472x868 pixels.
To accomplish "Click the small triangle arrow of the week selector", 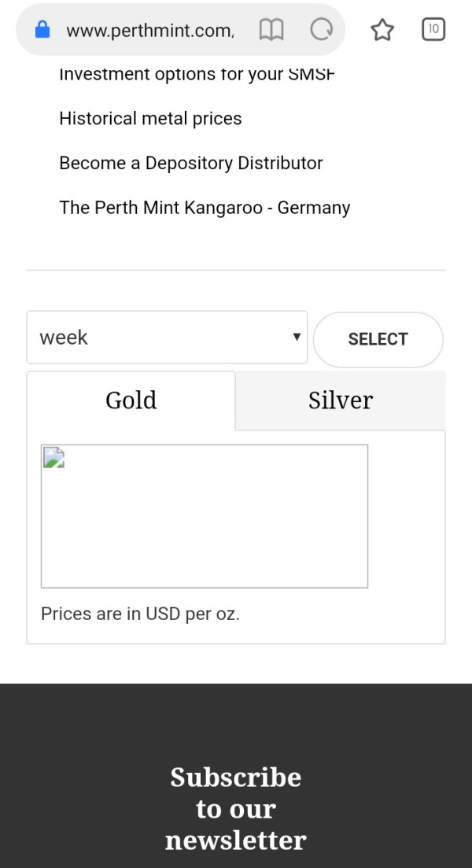I will (297, 337).
